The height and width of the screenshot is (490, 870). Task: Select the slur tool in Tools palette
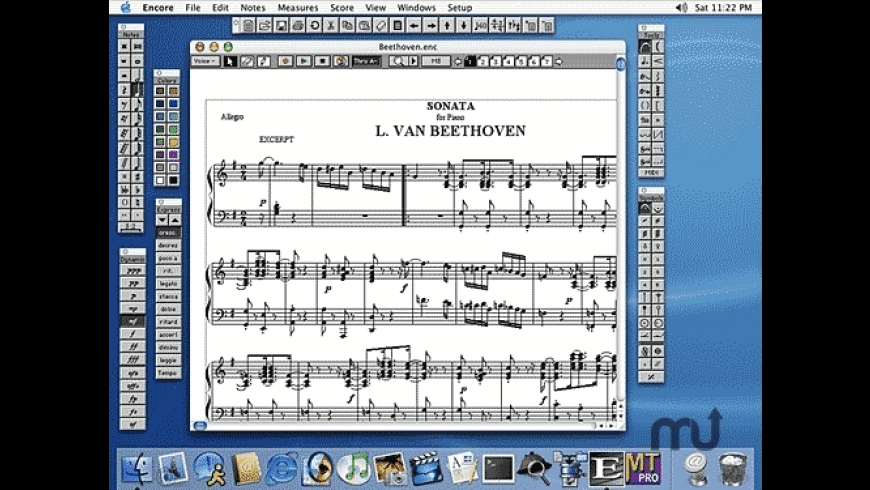point(645,47)
